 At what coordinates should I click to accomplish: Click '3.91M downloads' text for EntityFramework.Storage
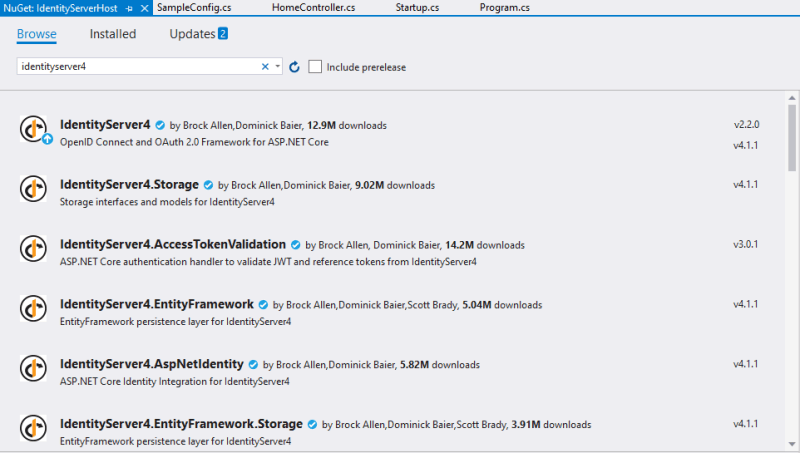tap(551, 424)
